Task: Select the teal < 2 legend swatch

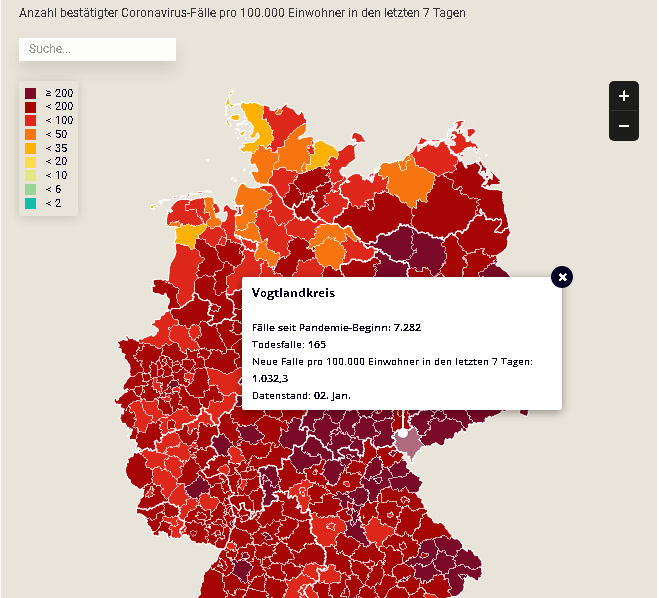Action: pos(31,203)
